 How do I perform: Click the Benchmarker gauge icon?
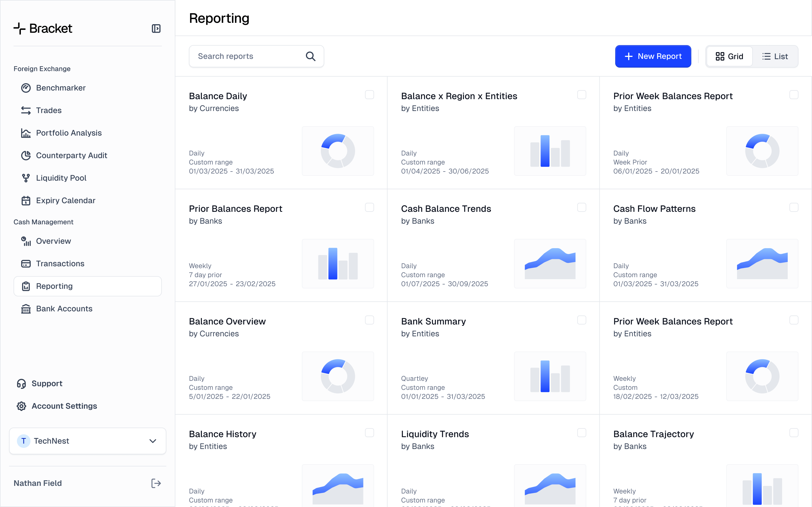[26, 88]
